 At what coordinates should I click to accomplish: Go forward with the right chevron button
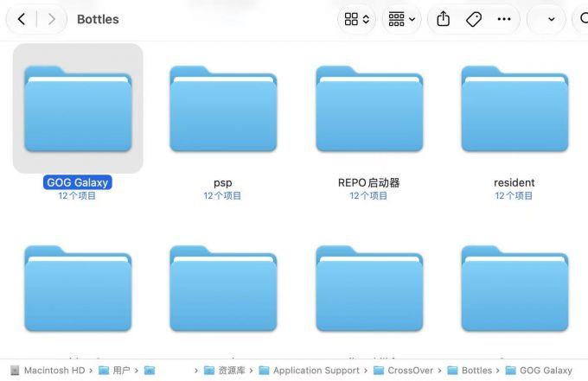point(51,19)
